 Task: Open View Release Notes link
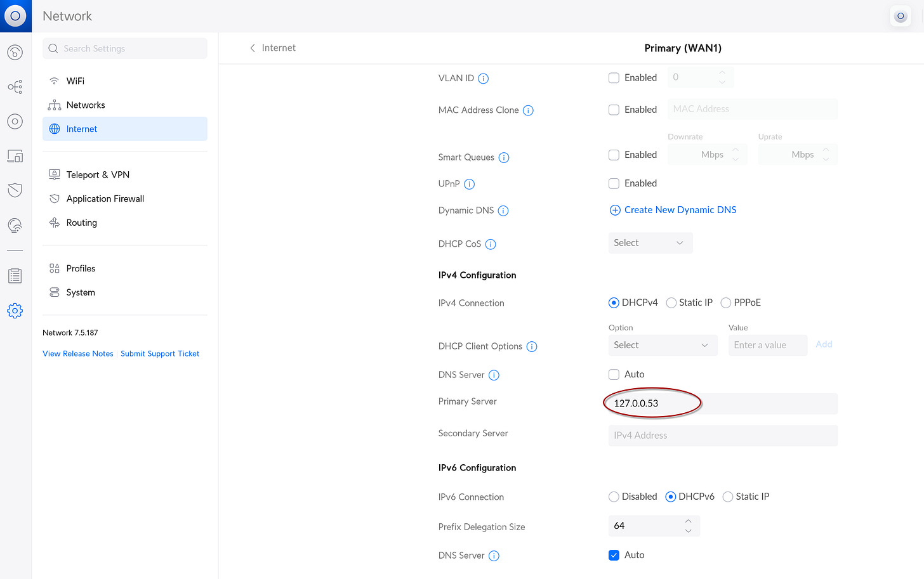[x=78, y=354]
